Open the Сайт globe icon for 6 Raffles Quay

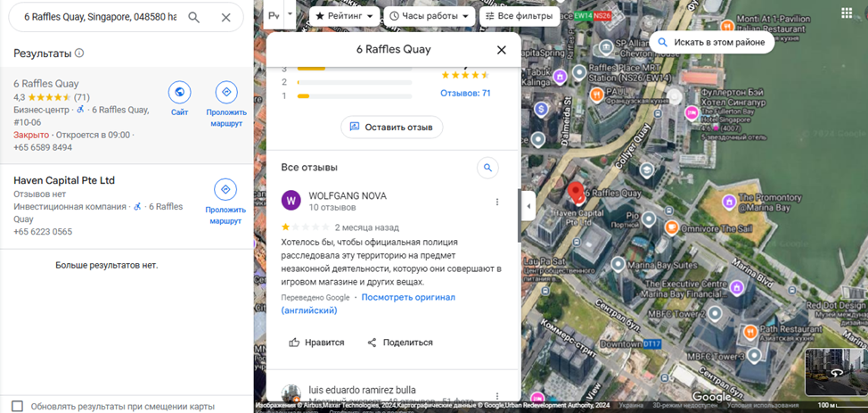[x=179, y=92]
